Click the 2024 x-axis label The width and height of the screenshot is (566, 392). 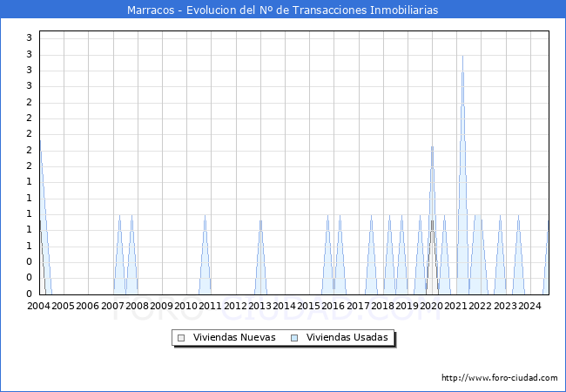[529, 306]
